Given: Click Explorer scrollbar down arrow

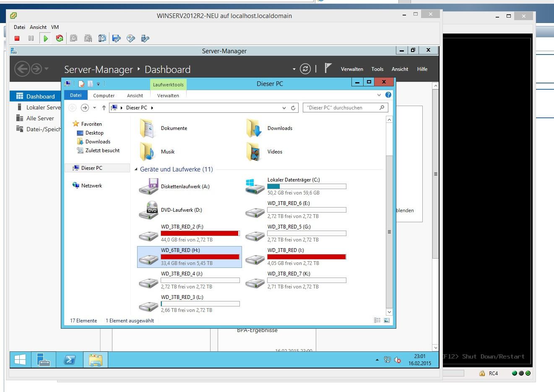Looking at the screenshot, I should [389, 312].
